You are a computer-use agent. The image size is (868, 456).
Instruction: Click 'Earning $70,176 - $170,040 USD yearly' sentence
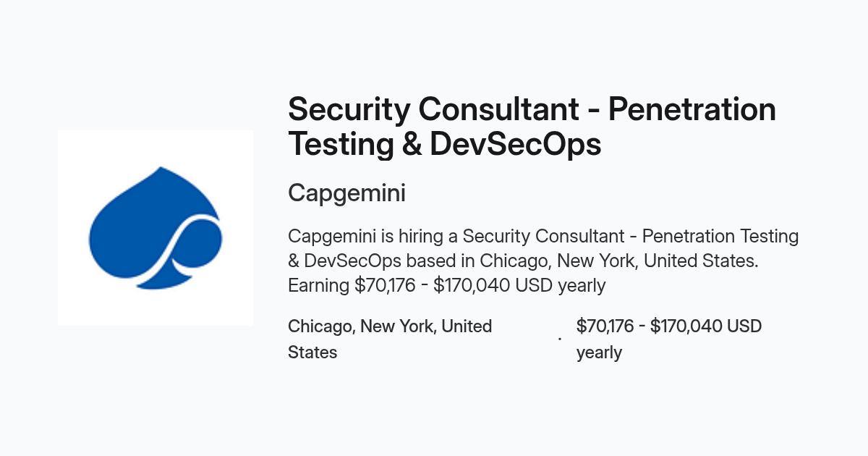tap(446, 285)
